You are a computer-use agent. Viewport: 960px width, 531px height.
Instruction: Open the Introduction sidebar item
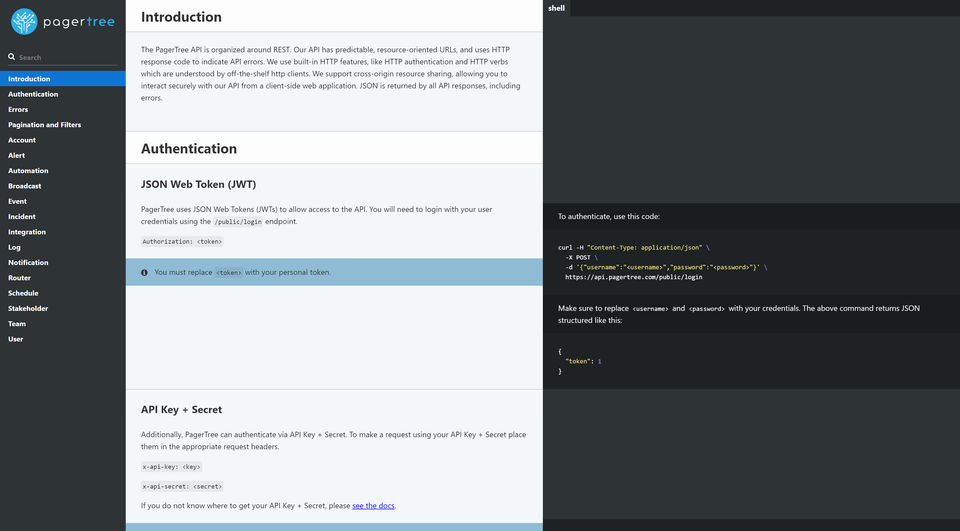pyautogui.click(x=29, y=79)
